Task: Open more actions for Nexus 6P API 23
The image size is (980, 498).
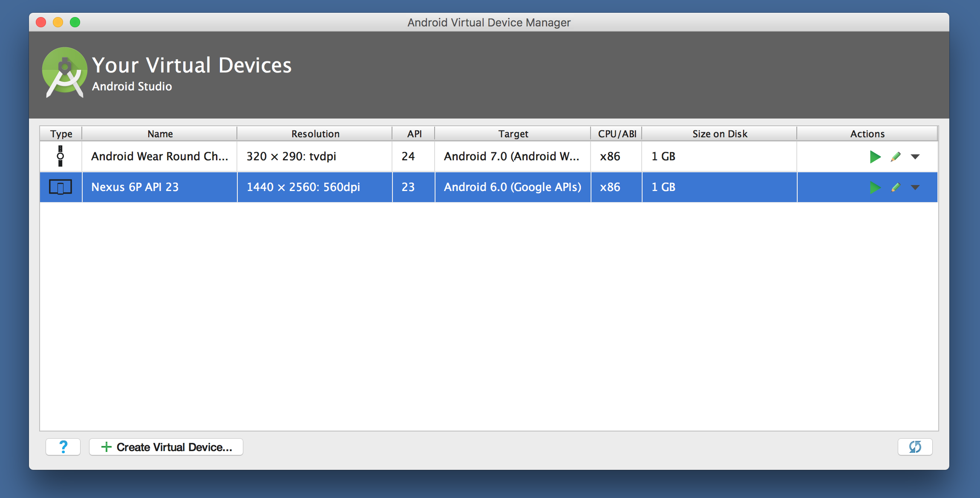Action: pos(915,188)
